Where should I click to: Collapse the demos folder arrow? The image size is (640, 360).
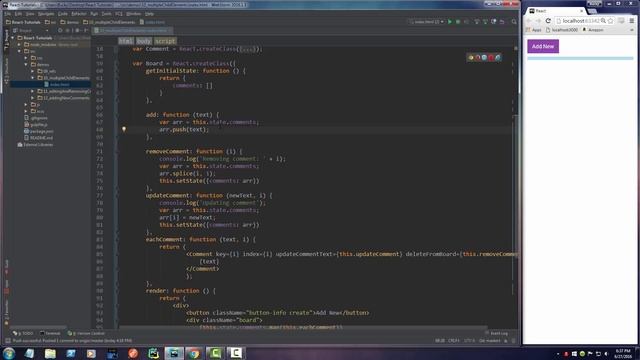[26, 64]
